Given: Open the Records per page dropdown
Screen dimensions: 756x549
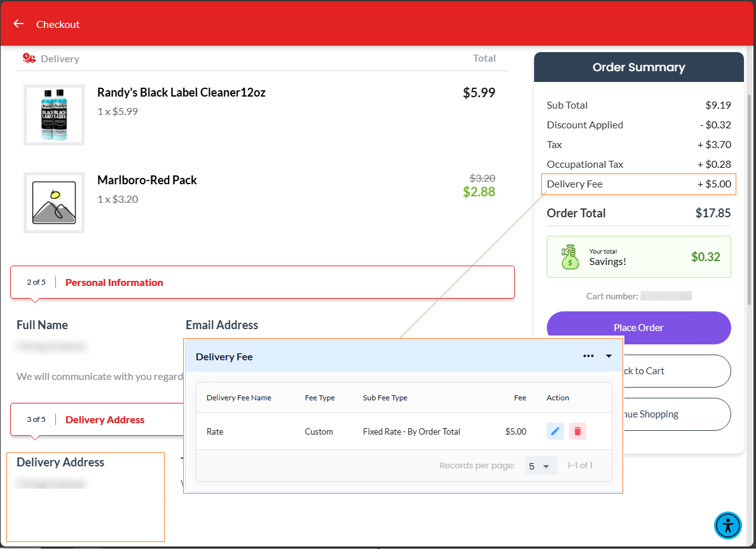Looking at the screenshot, I should (540, 466).
